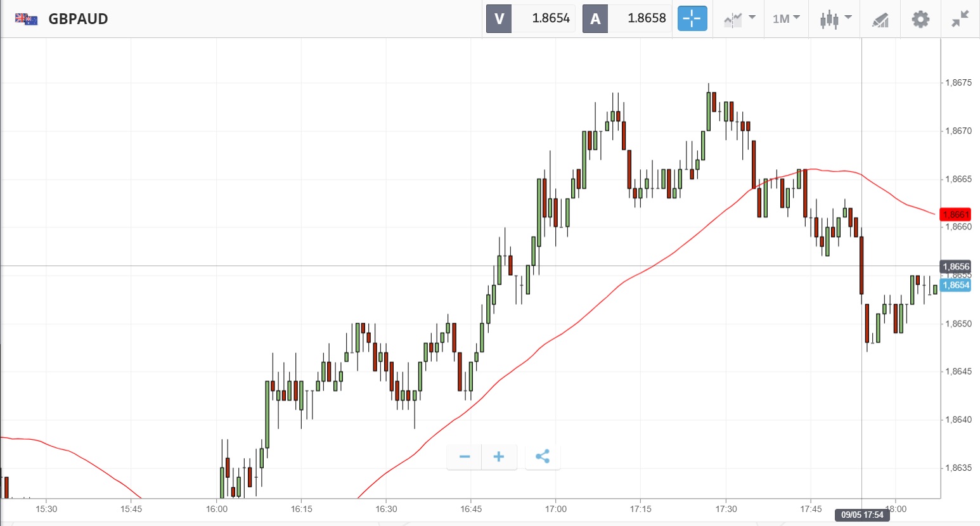Open the compare/indicators chart dropdown

coord(739,19)
